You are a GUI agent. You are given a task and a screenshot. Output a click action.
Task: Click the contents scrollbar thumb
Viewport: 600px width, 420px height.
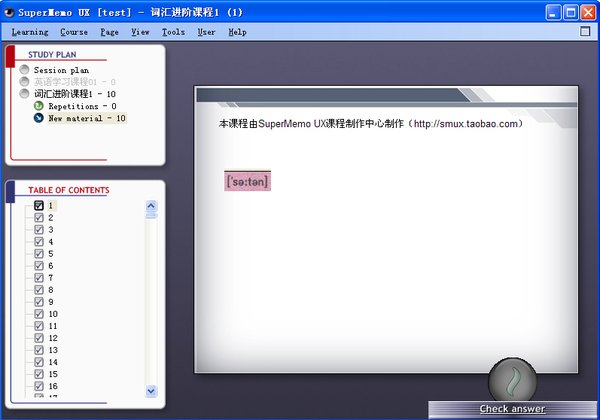pyautogui.click(x=151, y=215)
